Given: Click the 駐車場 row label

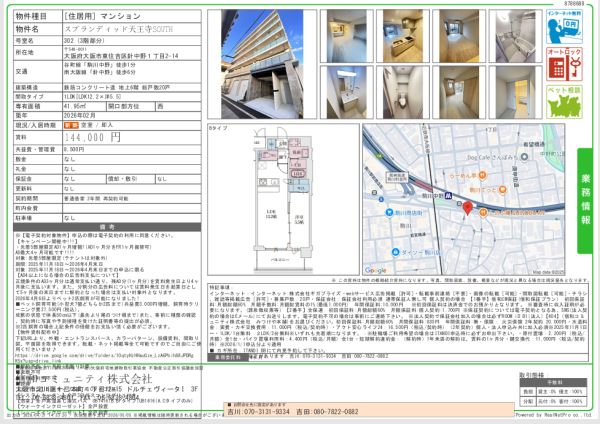Looking at the screenshot, I should click(x=24, y=218).
